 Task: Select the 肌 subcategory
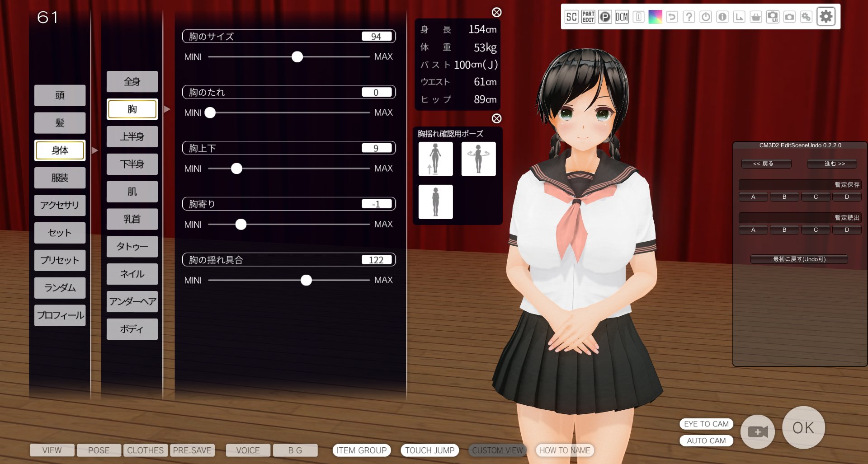[x=132, y=192]
